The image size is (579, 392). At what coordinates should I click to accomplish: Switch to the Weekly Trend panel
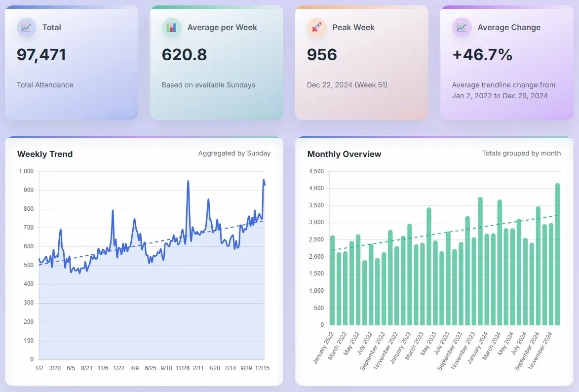coord(45,154)
